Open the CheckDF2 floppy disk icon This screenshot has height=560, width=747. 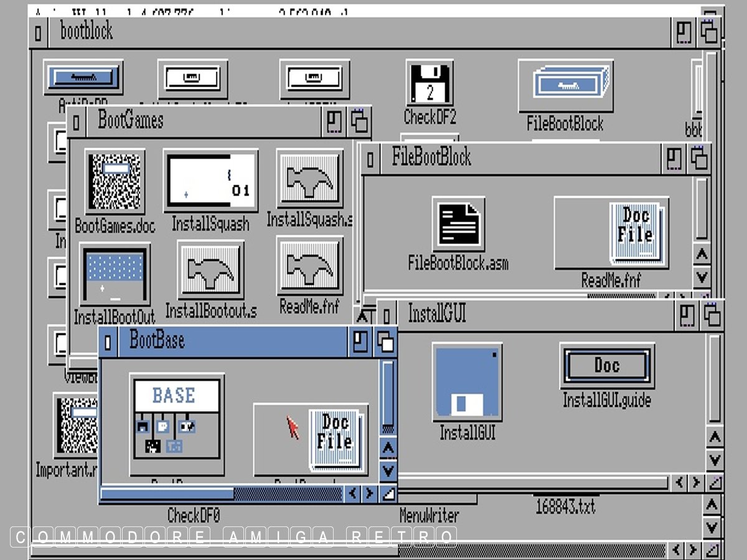click(429, 83)
